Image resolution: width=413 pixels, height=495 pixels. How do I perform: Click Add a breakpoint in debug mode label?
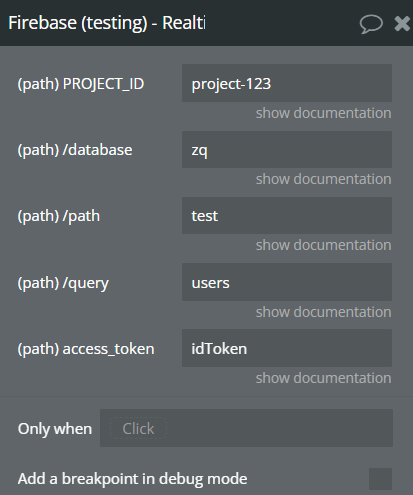[x=133, y=479]
